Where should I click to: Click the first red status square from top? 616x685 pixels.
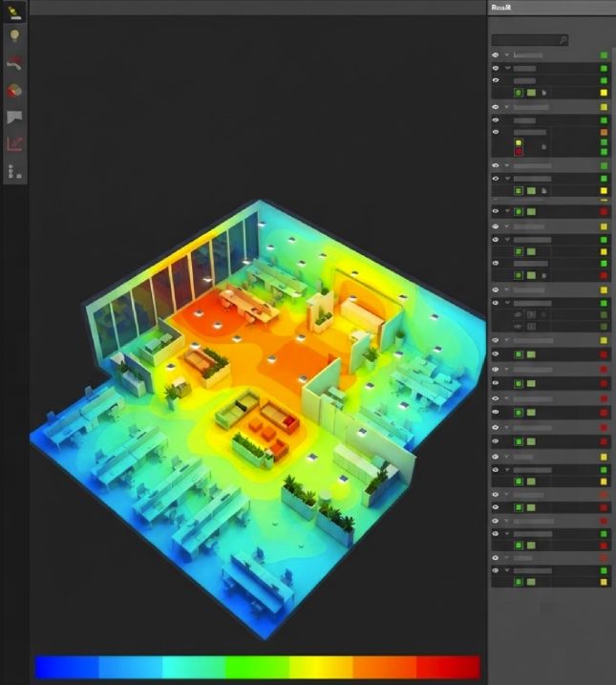click(604, 211)
